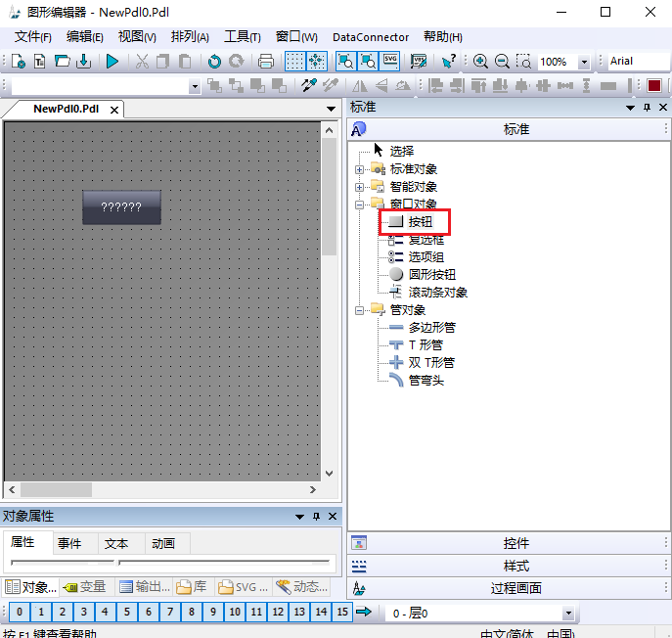
Task: Click the dark red color swatch
Action: click(x=654, y=86)
